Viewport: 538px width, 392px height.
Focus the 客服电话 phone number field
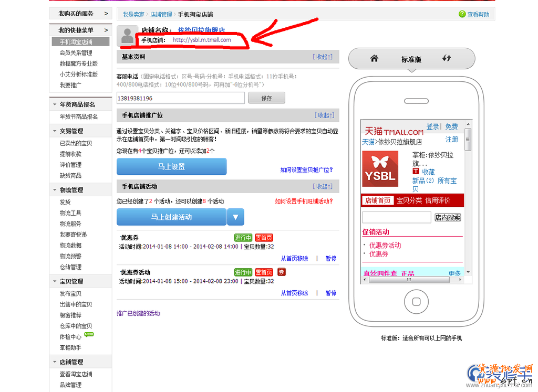[181, 98]
